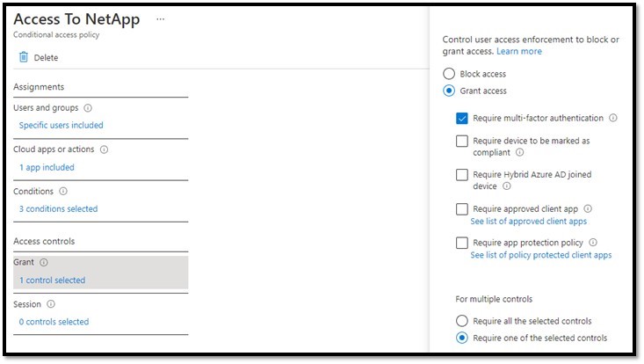Select Require all the selected controls
The image size is (644, 364).
point(462,321)
